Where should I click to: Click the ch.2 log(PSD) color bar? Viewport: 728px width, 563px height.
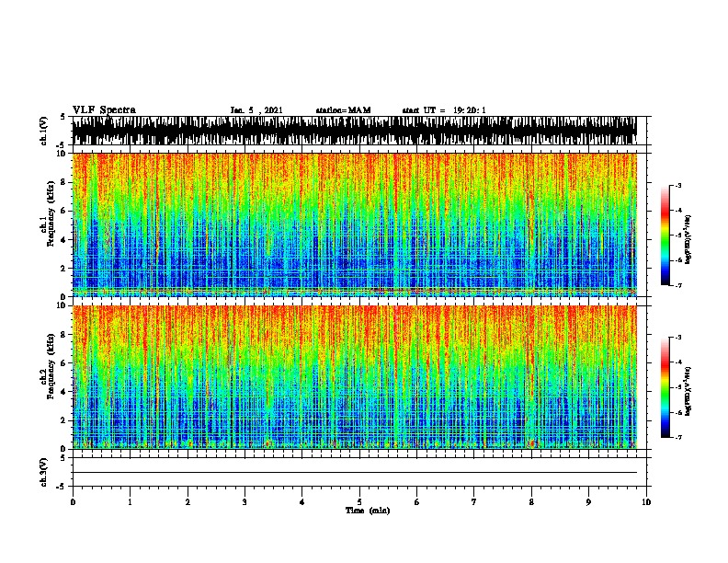click(x=665, y=387)
